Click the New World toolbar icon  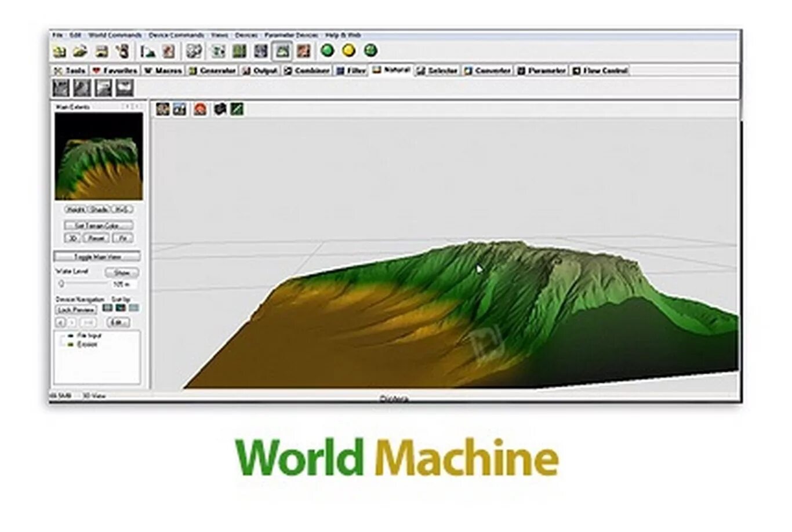59,52
